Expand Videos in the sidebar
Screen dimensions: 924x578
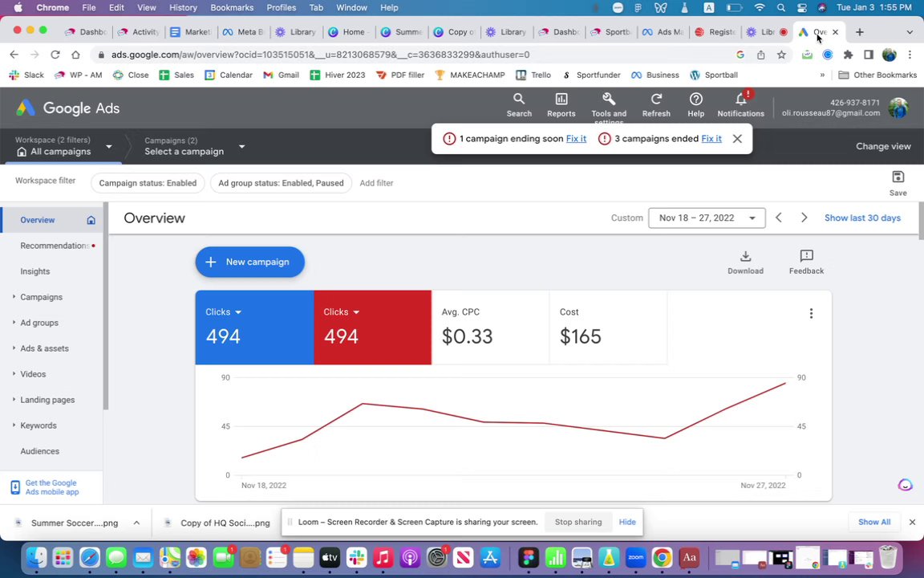click(14, 374)
